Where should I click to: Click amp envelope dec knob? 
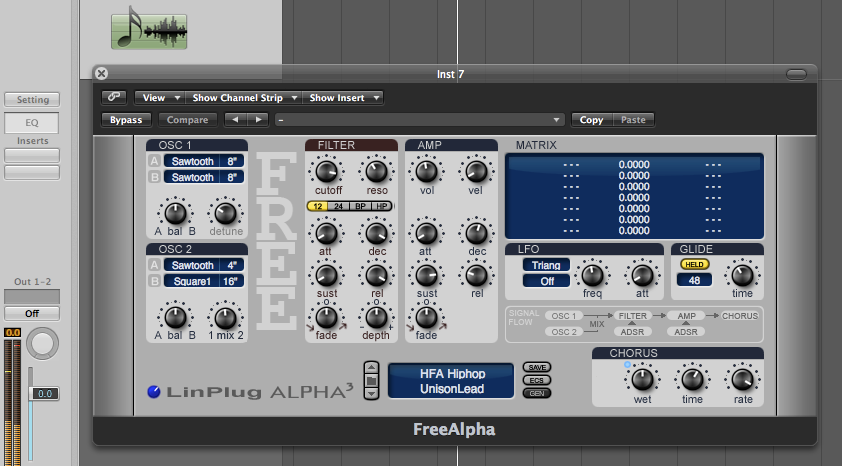pos(476,234)
